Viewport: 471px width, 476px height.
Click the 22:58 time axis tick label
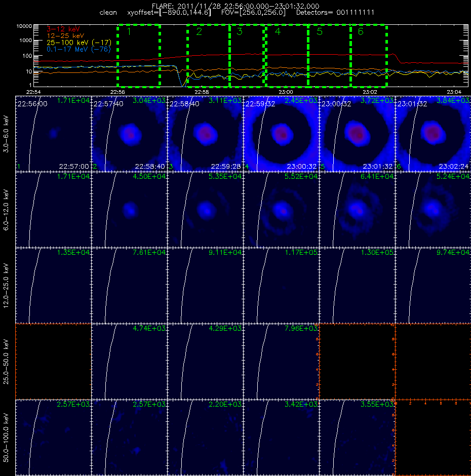tap(202, 92)
